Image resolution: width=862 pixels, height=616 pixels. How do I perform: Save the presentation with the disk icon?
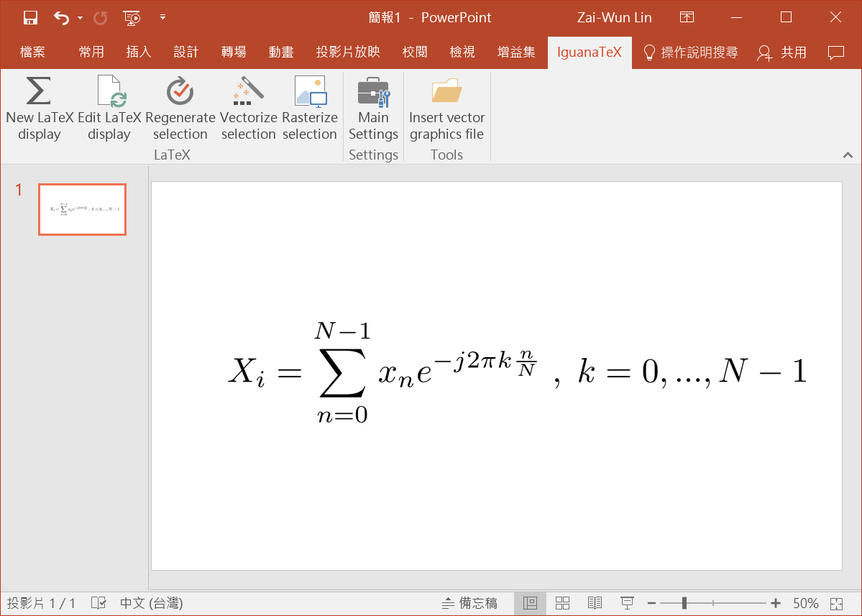[x=30, y=17]
